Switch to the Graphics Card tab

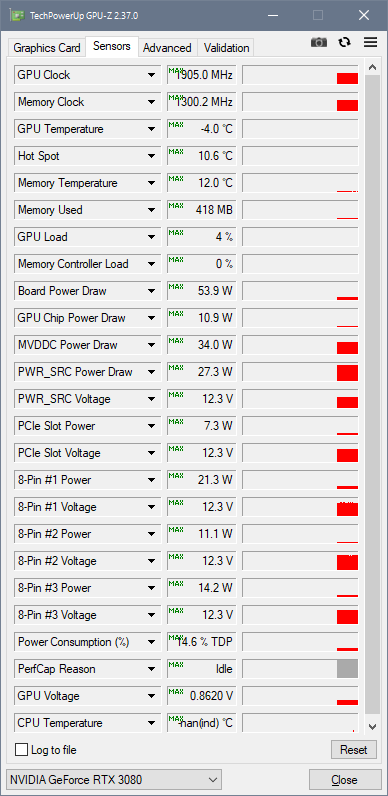tap(47, 48)
